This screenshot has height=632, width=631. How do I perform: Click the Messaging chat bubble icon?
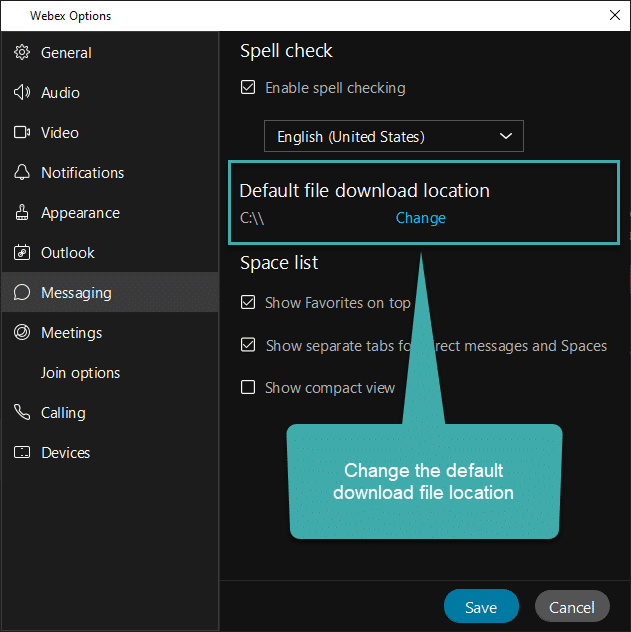[x=22, y=293]
